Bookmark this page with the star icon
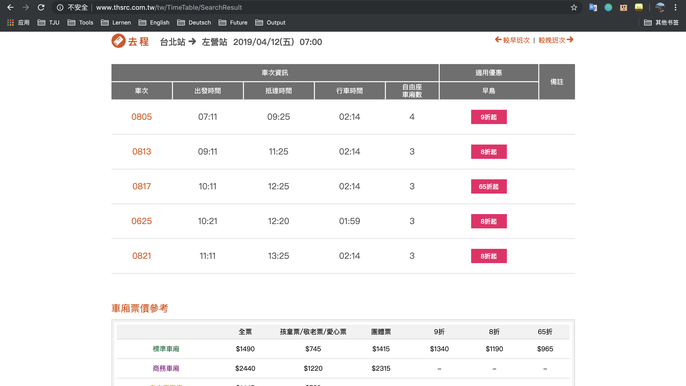Viewport: 686px width, 386px height. (574, 7)
